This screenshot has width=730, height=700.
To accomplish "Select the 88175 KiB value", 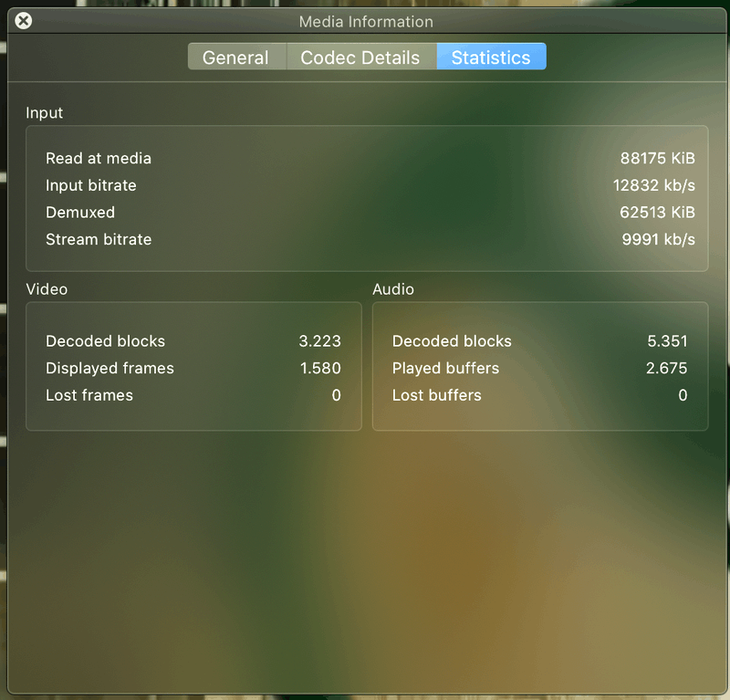I will (657, 159).
